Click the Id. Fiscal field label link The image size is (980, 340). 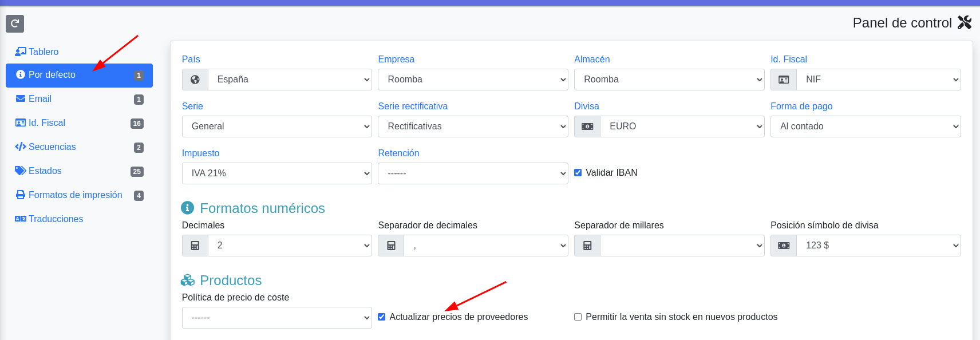(x=789, y=59)
